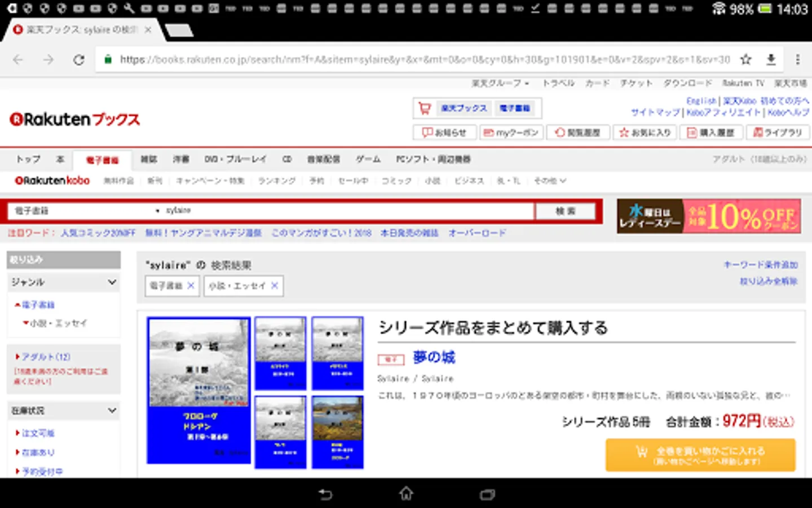Open myクーポン coupons
812x508 pixels.
click(x=511, y=133)
